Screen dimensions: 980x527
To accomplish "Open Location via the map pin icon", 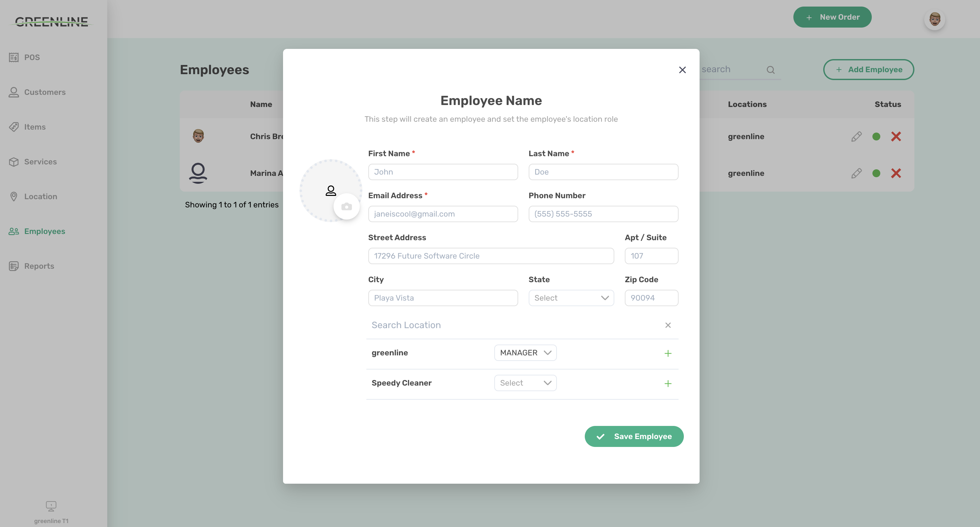I will [x=14, y=196].
